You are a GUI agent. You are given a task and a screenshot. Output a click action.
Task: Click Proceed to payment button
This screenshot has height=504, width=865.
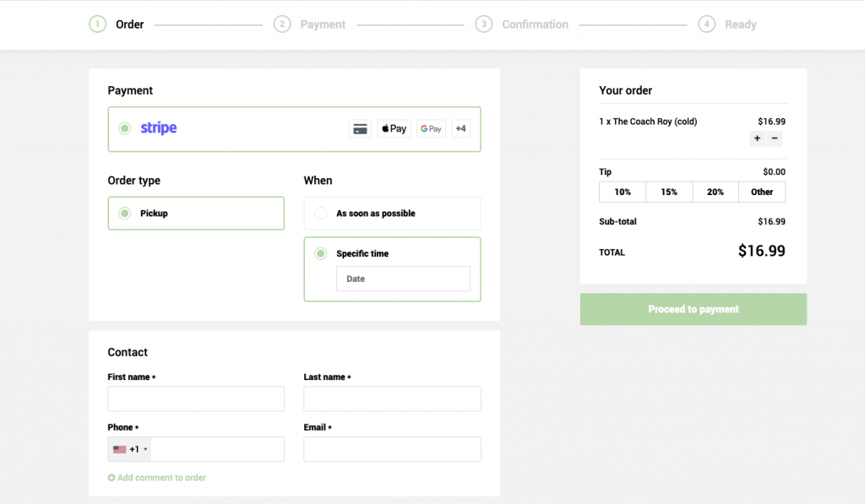point(694,309)
